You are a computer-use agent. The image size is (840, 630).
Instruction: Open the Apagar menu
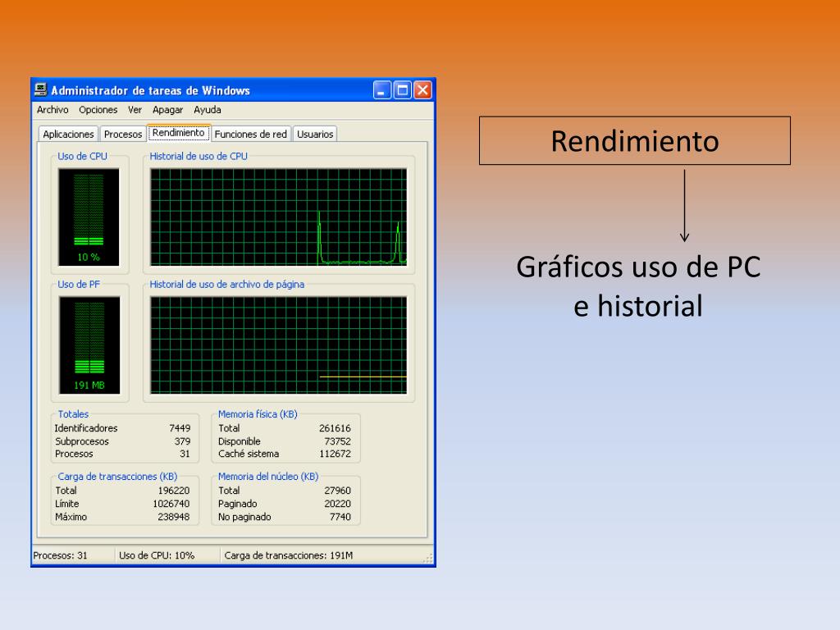(x=167, y=110)
